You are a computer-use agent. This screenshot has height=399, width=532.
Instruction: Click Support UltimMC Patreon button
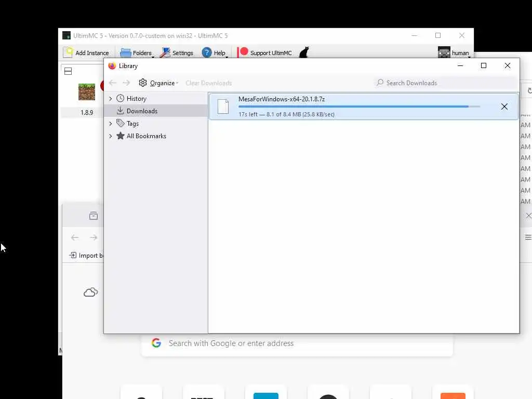click(265, 52)
